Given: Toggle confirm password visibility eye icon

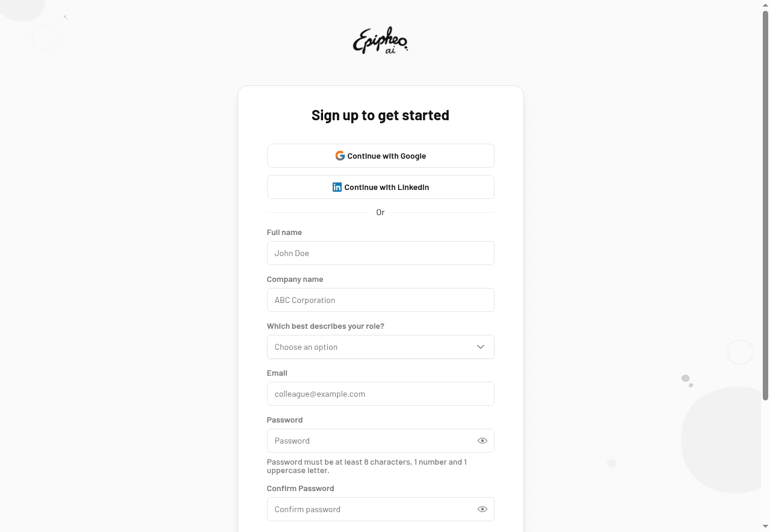Looking at the screenshot, I should (x=482, y=509).
